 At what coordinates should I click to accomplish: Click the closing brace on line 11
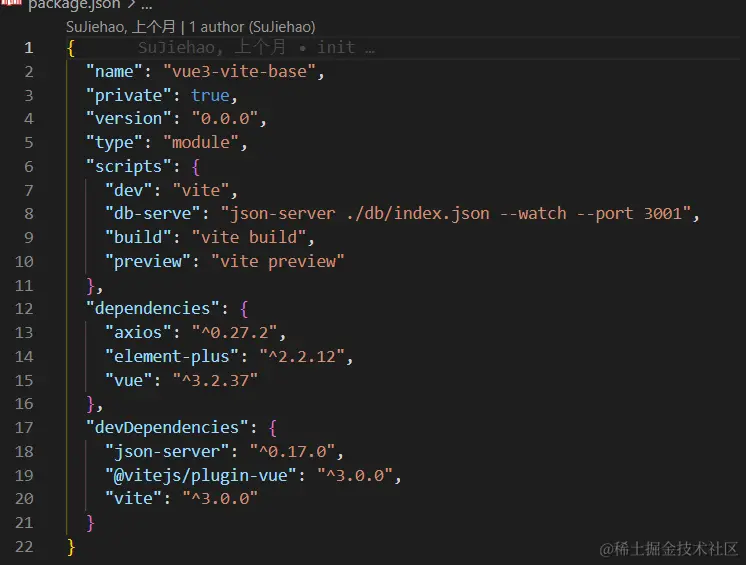pos(91,286)
